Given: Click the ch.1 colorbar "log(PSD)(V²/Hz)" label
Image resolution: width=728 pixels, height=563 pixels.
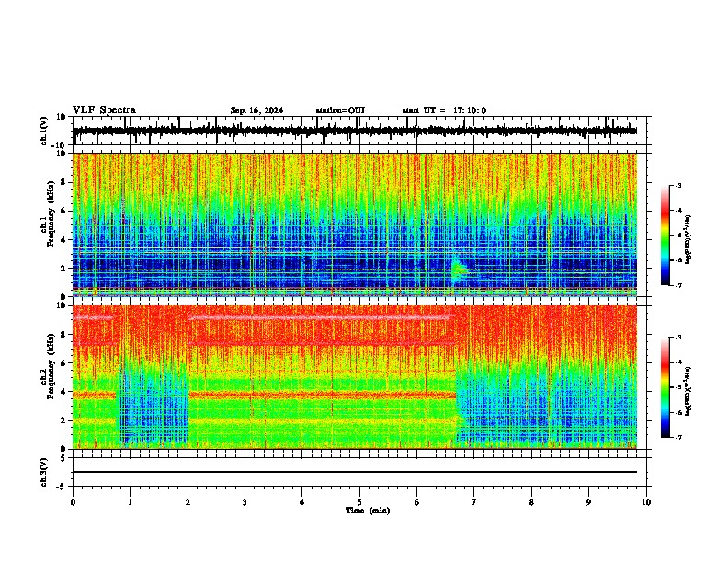Looking at the screenshot, I should 688,240.
